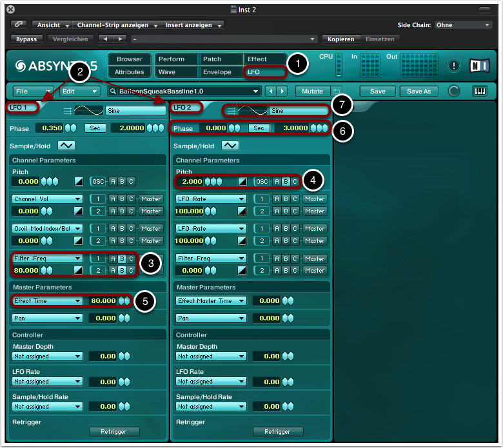
Task: Toggle OSC button in LFO 2 Pitch row
Action: tap(262, 182)
